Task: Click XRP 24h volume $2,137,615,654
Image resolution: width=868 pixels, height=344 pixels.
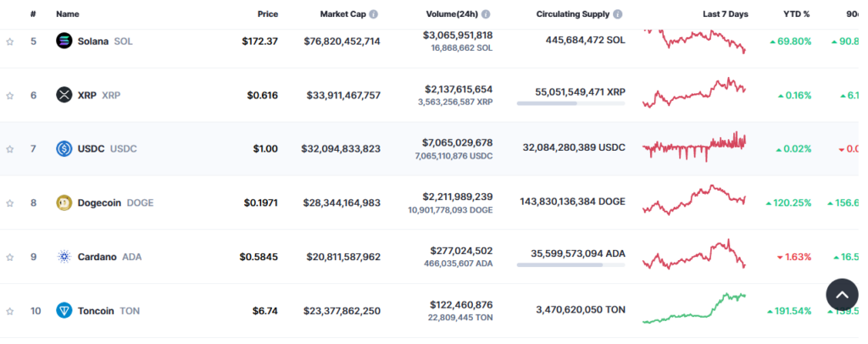Action: (x=459, y=89)
